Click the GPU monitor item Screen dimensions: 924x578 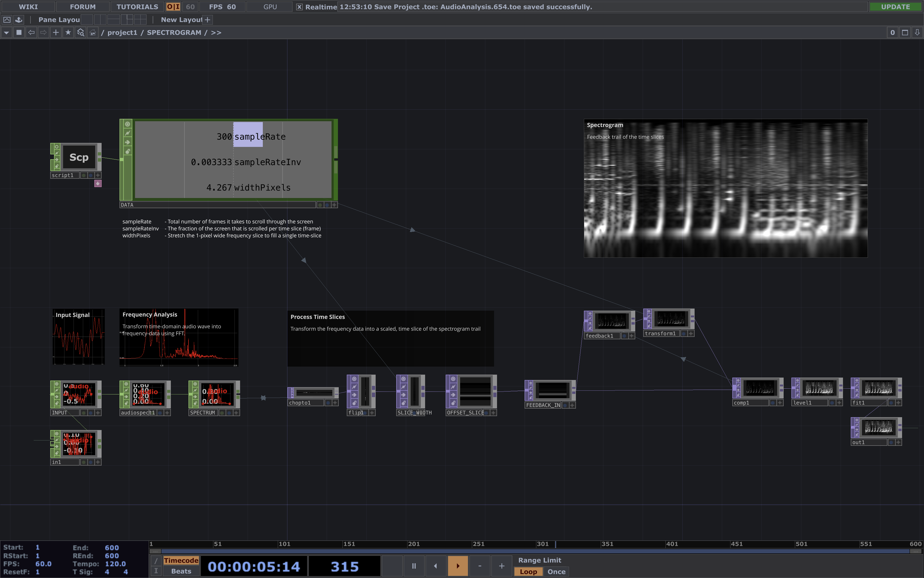[x=270, y=7]
